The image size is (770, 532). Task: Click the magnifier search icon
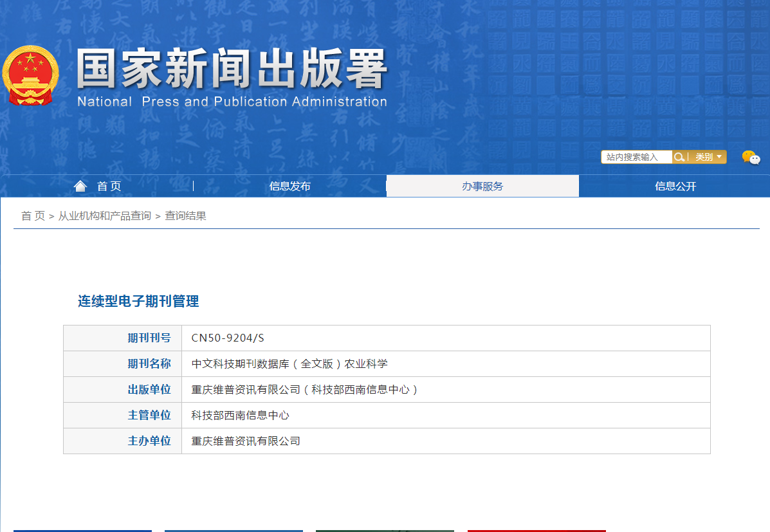tap(679, 157)
